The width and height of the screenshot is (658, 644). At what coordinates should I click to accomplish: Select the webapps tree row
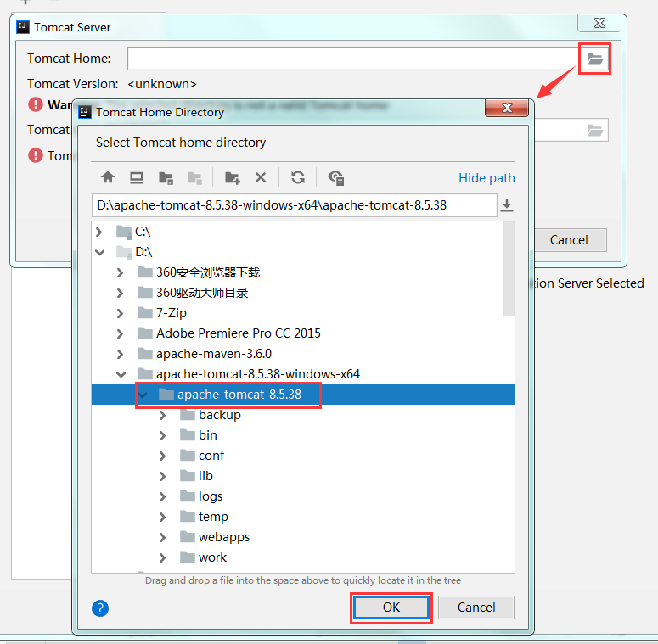(303, 537)
